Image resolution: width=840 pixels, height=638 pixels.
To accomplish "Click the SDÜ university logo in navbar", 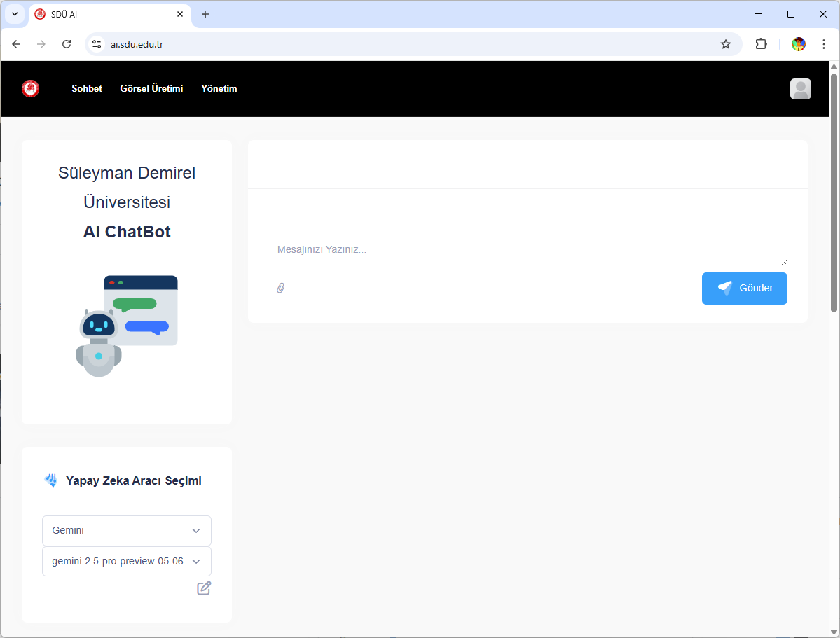I will pos(30,89).
